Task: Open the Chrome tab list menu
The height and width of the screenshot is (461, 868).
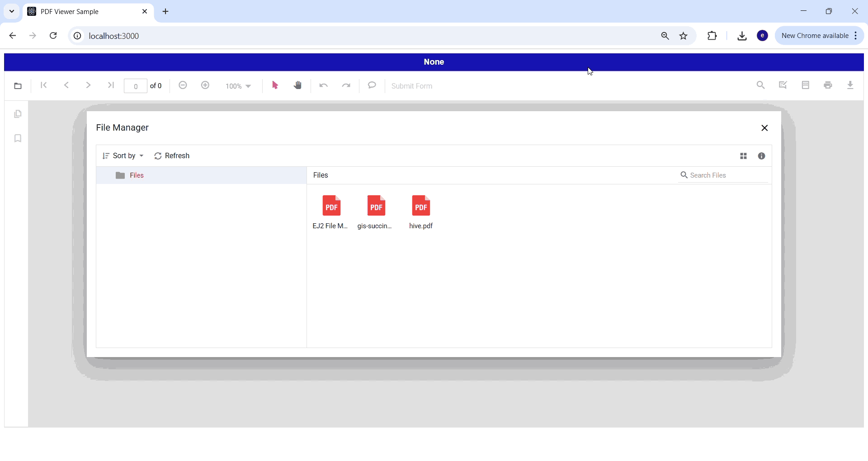Action: click(x=11, y=11)
